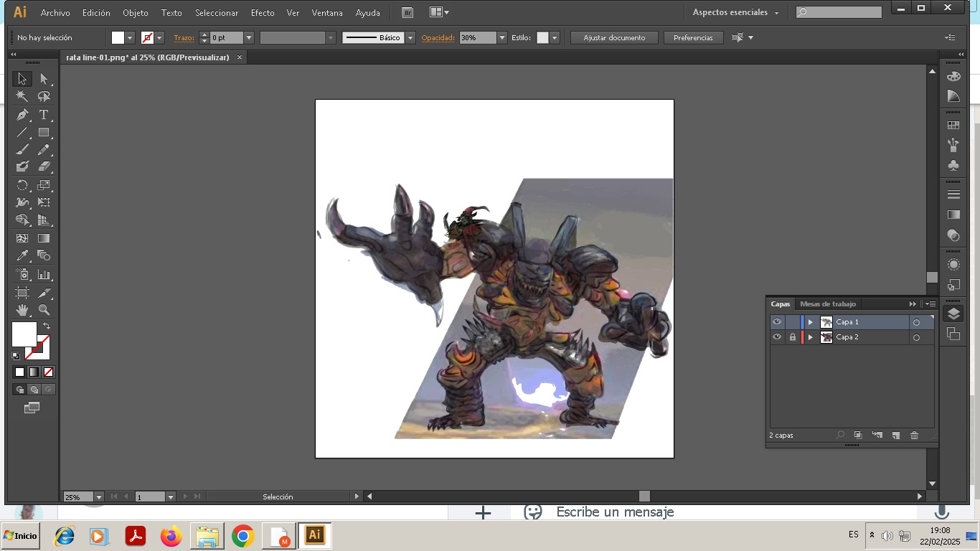Open the zoom level 25% dropdown
The image size is (980, 551).
98,496
